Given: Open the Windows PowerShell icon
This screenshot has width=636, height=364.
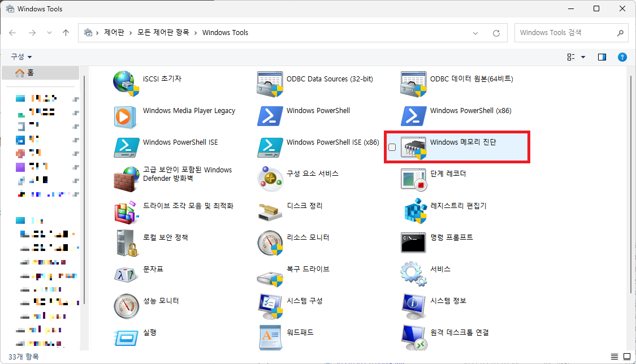Looking at the screenshot, I should pos(270,116).
